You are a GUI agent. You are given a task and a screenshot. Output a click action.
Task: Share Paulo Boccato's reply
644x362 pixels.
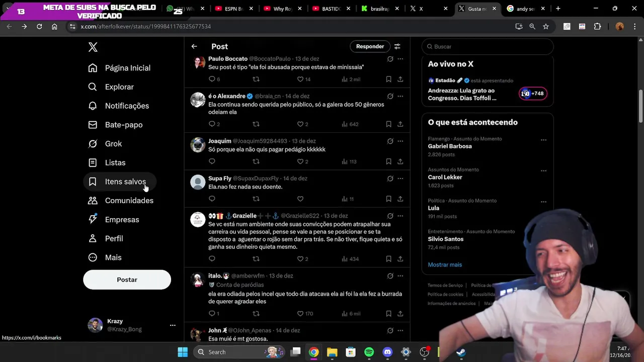[400, 79]
